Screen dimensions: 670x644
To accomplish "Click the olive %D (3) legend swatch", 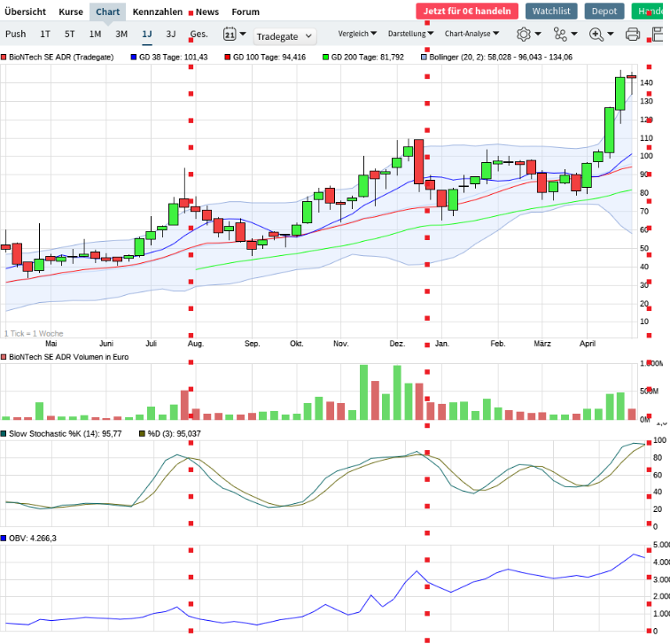I will (143, 434).
